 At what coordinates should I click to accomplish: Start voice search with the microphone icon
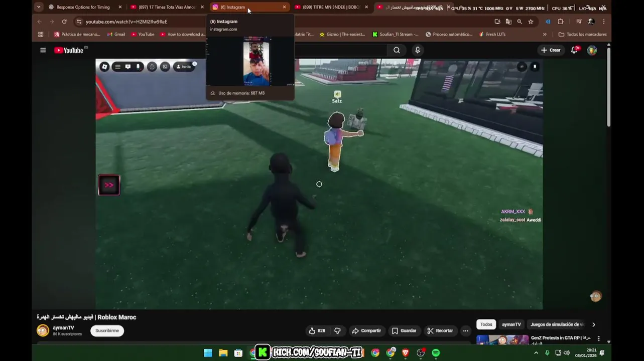[417, 50]
